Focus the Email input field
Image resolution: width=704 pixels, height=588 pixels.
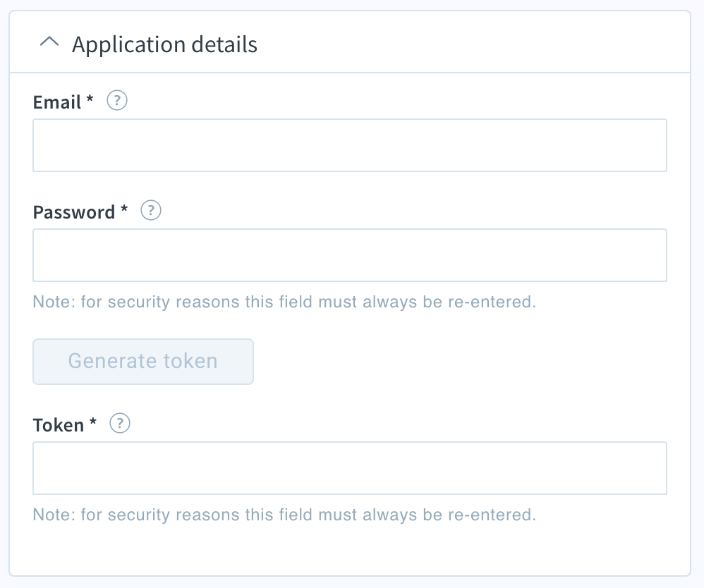click(350, 145)
